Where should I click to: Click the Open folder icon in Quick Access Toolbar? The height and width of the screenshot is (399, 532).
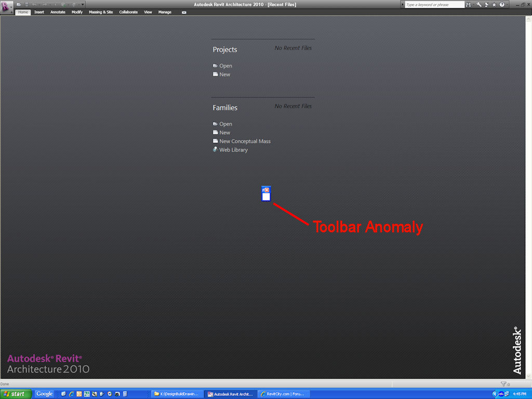(19, 5)
